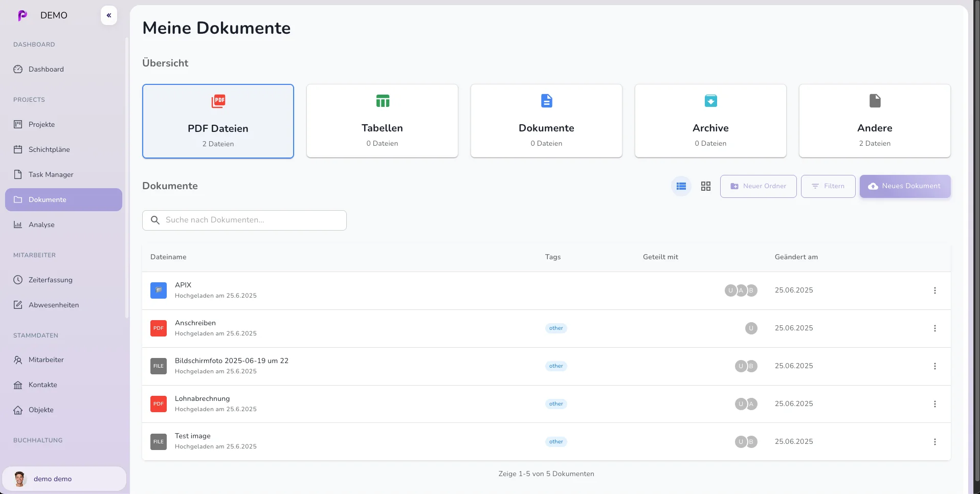Click the document search field
980x494 pixels.
tap(244, 220)
